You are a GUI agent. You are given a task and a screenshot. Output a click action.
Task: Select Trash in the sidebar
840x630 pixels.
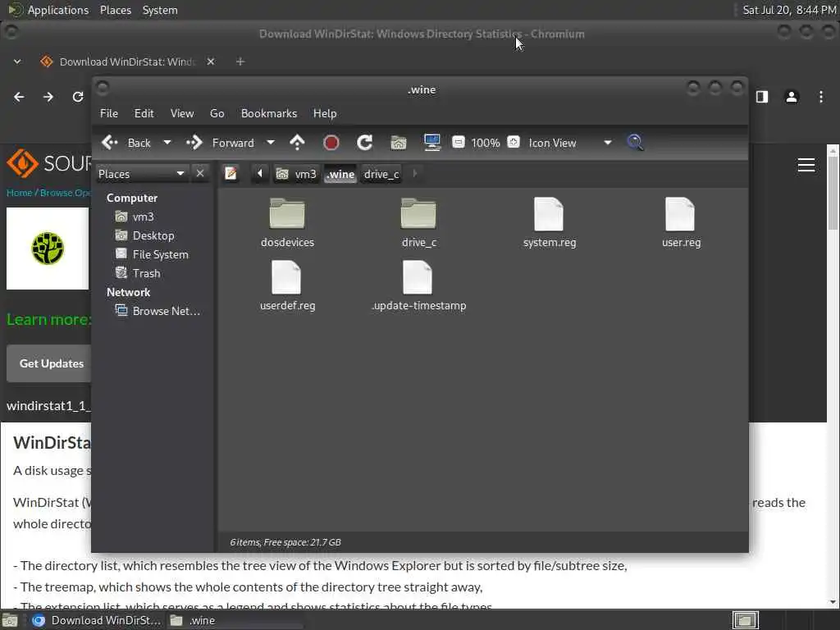[x=138, y=273]
